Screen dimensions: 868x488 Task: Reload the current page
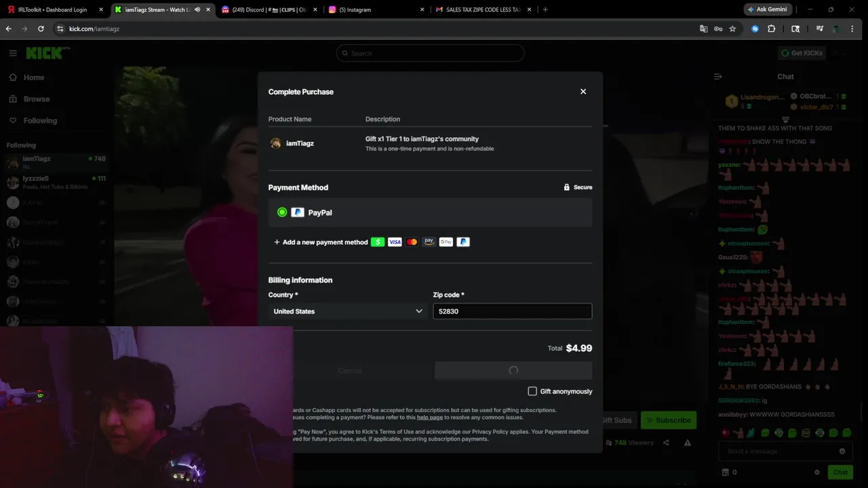click(41, 29)
